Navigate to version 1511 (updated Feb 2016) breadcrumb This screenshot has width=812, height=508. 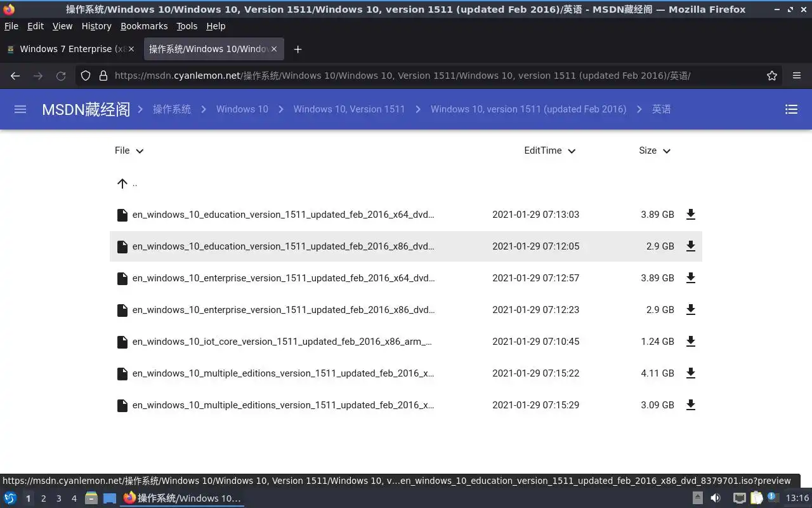click(528, 109)
